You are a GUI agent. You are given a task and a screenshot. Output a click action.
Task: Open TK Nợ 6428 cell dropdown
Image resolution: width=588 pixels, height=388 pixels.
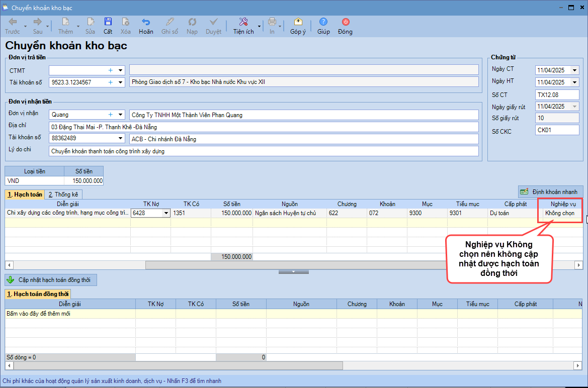[166, 213]
